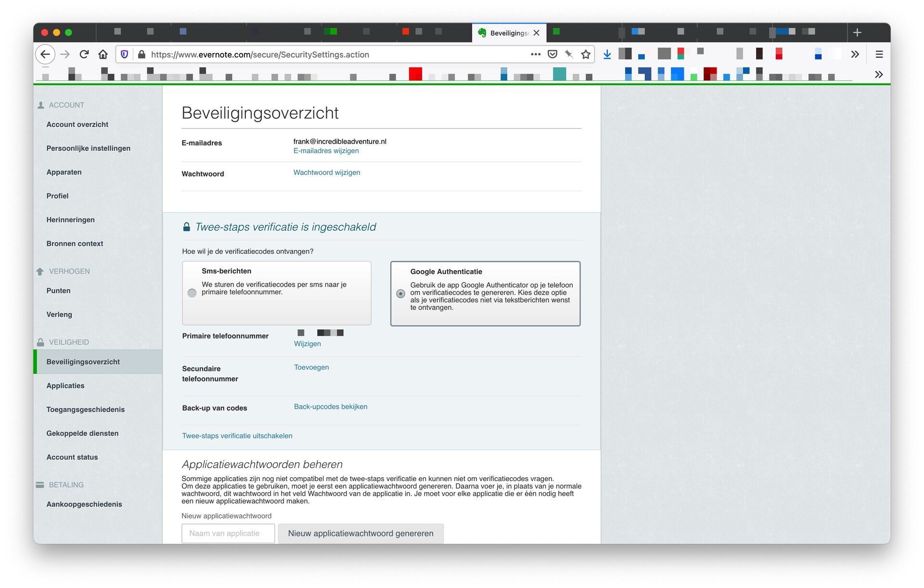This screenshot has width=924, height=588.
Task: Open the downloads arrow icon
Action: pyautogui.click(x=607, y=54)
